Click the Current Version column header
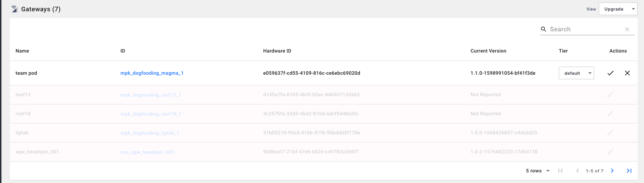Screen dimensions: 644x183 tap(488, 51)
